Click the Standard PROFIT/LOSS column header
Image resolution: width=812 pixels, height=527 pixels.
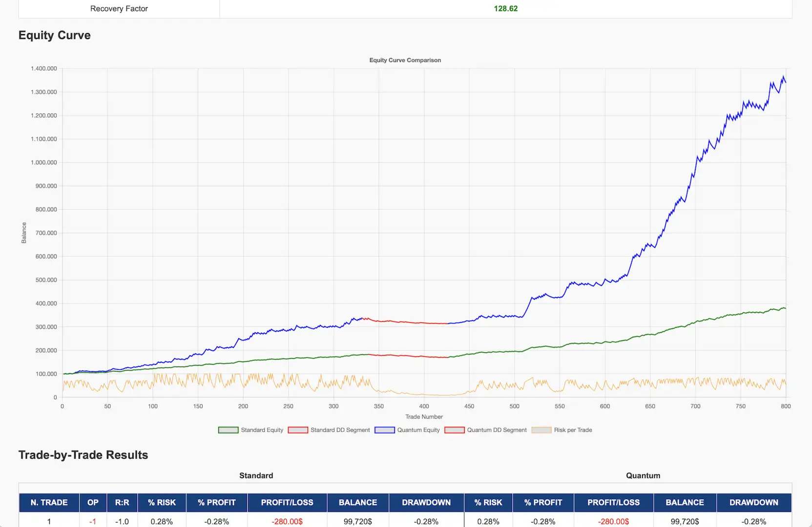pyautogui.click(x=287, y=502)
